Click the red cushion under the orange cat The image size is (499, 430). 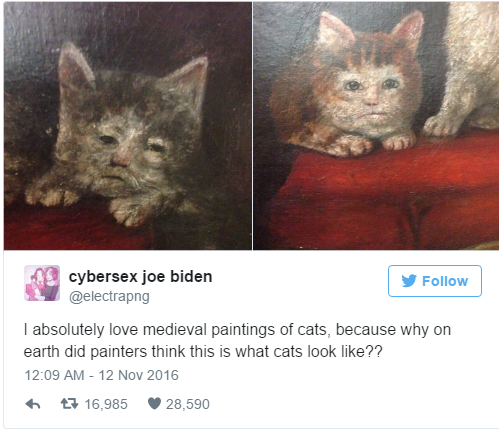click(383, 197)
